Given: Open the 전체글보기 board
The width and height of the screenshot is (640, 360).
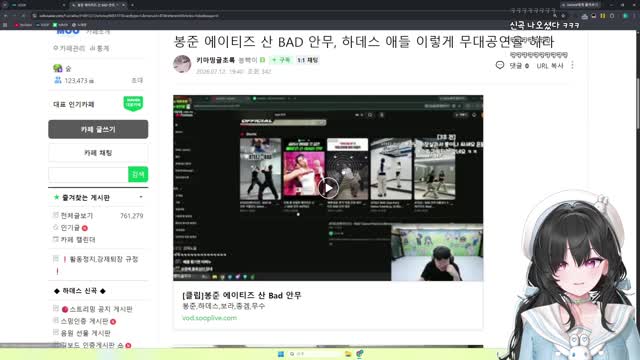Looking at the screenshot, I should [x=77, y=216].
